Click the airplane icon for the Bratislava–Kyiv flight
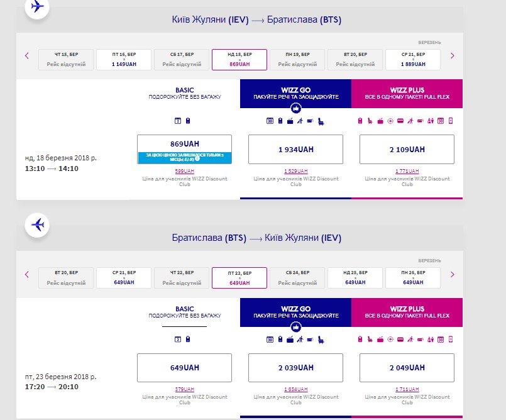 click(x=38, y=224)
